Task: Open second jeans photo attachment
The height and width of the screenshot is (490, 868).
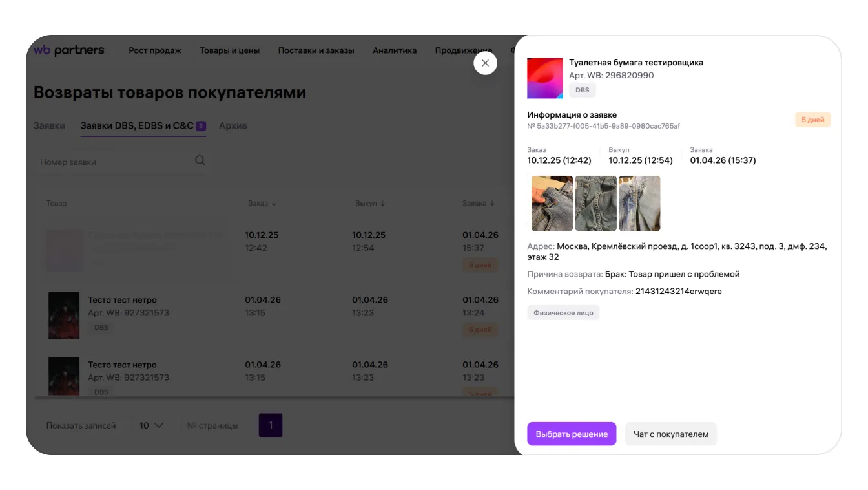Action: point(595,204)
